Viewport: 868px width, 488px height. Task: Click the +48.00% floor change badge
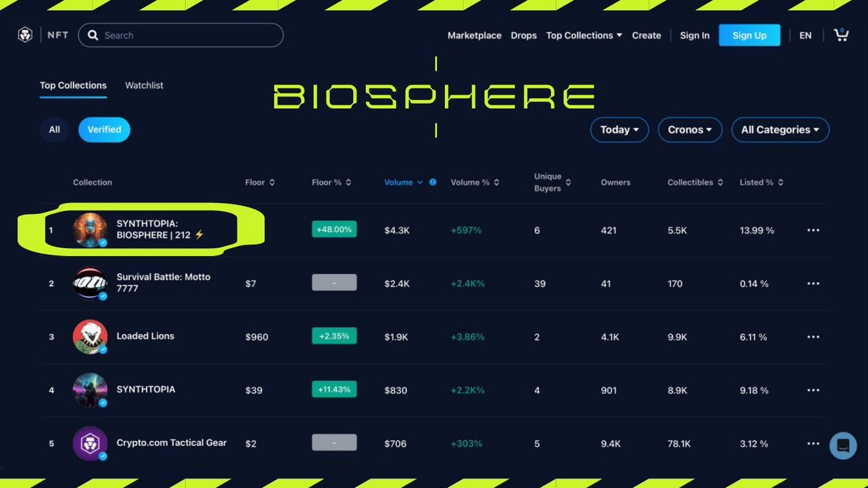point(334,229)
